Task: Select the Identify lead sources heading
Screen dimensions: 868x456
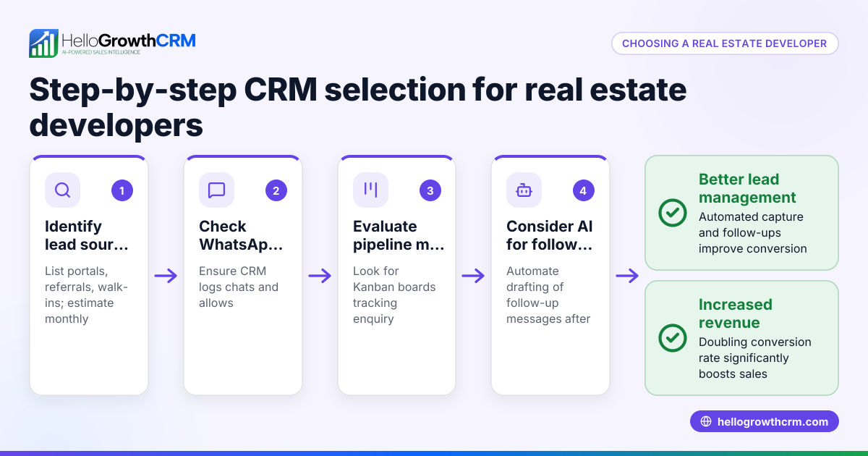Action: tap(87, 235)
